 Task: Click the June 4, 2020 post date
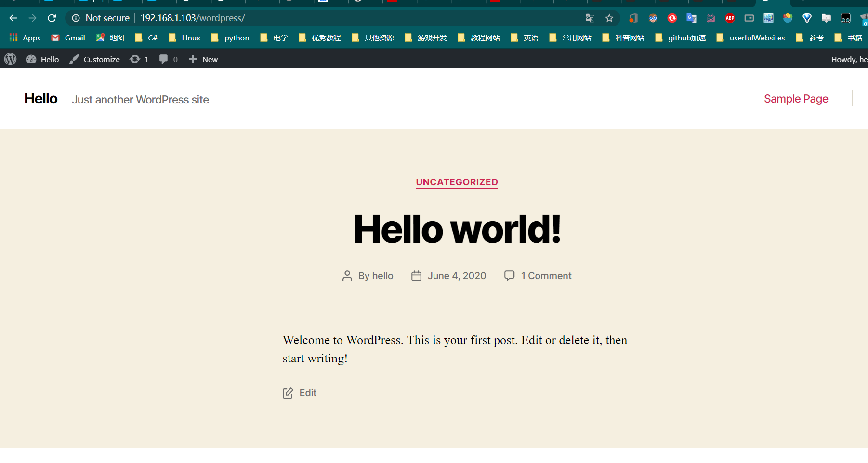click(457, 276)
